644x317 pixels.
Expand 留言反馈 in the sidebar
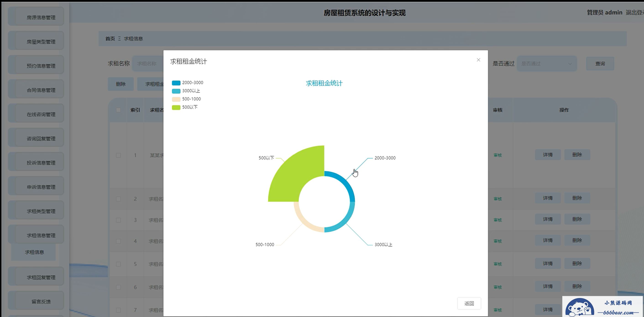coord(36,301)
